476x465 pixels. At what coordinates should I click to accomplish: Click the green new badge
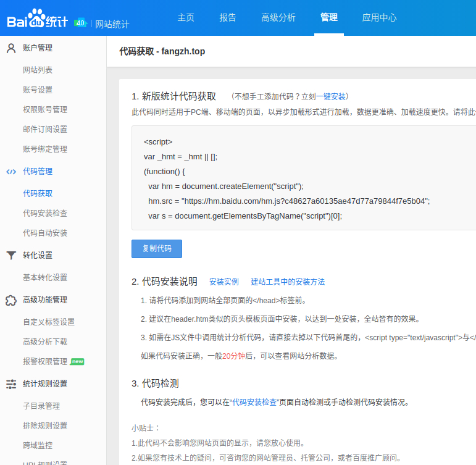[77, 361]
